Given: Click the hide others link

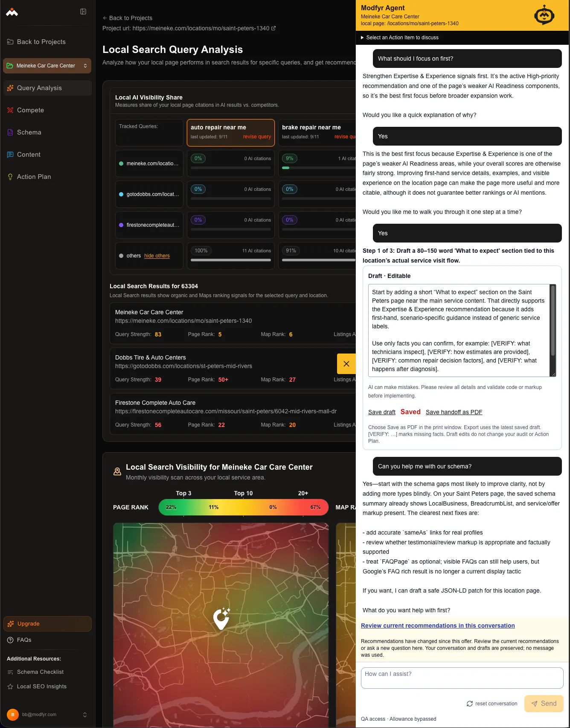Looking at the screenshot, I should coord(157,256).
